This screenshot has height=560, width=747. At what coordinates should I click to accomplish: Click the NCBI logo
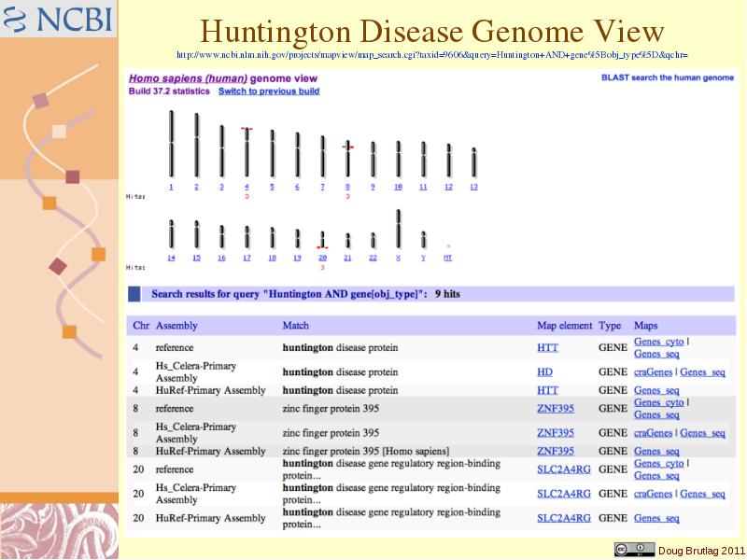58,18
